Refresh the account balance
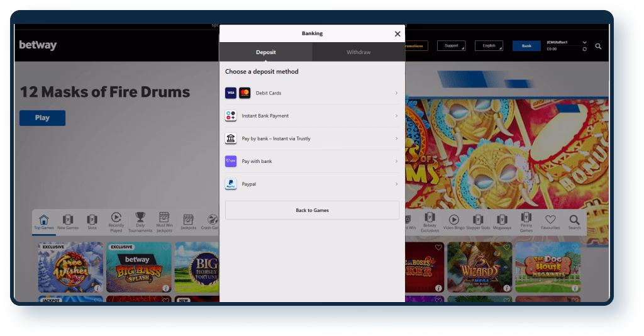The width and height of the screenshot is (644, 336). (585, 49)
